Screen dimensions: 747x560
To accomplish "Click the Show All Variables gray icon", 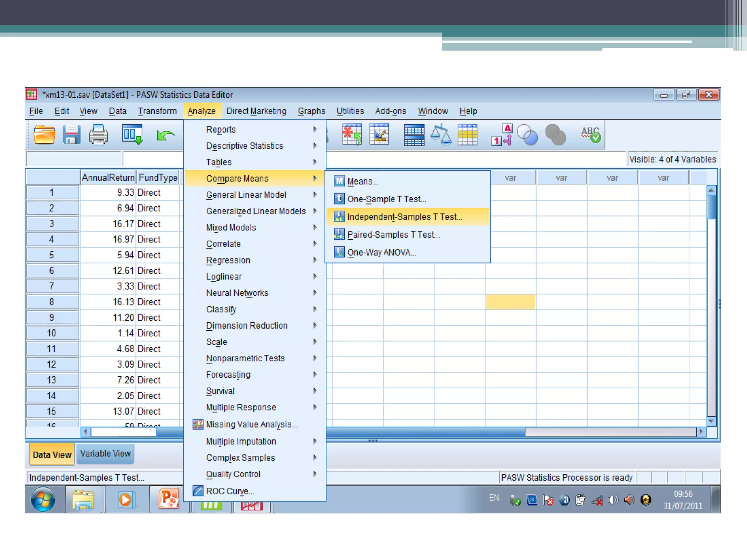I will click(x=555, y=135).
